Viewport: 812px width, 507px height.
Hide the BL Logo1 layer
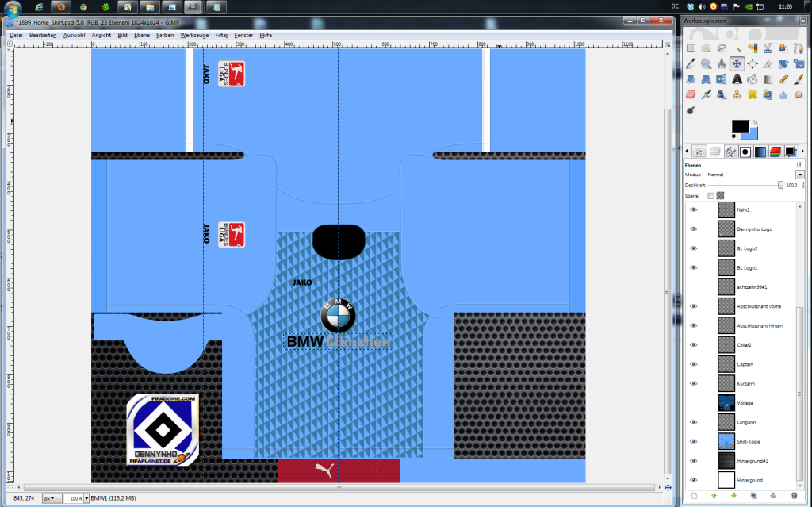pyautogui.click(x=693, y=267)
